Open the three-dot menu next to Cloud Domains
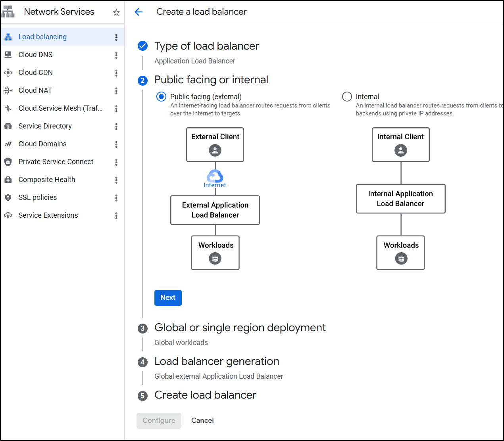The image size is (504, 441). [x=116, y=144]
